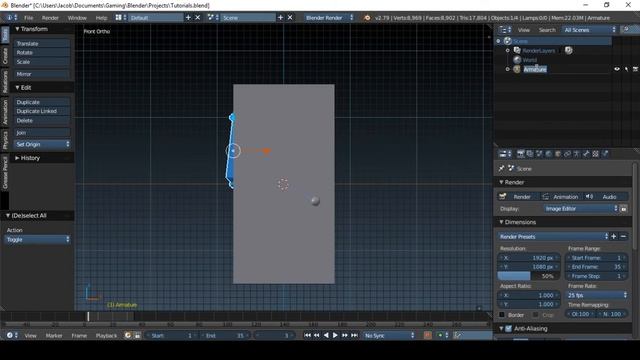
Task: Enable the Border checkbox
Action: (x=502, y=315)
